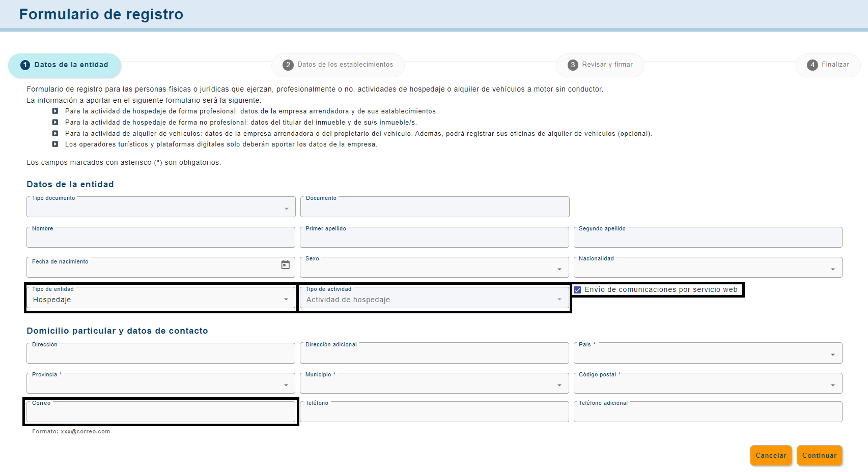868x472 pixels.
Task: Click into the Documento text field
Action: 435,207
